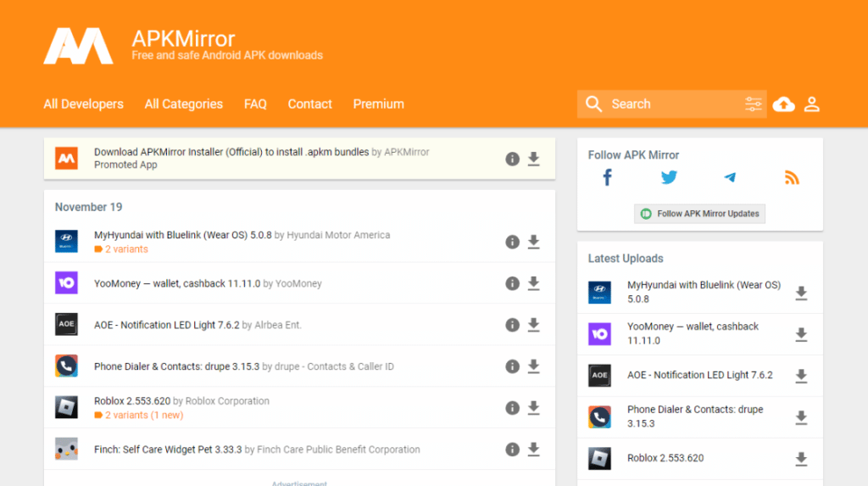
Task: Open the All Developers menu
Action: click(83, 104)
